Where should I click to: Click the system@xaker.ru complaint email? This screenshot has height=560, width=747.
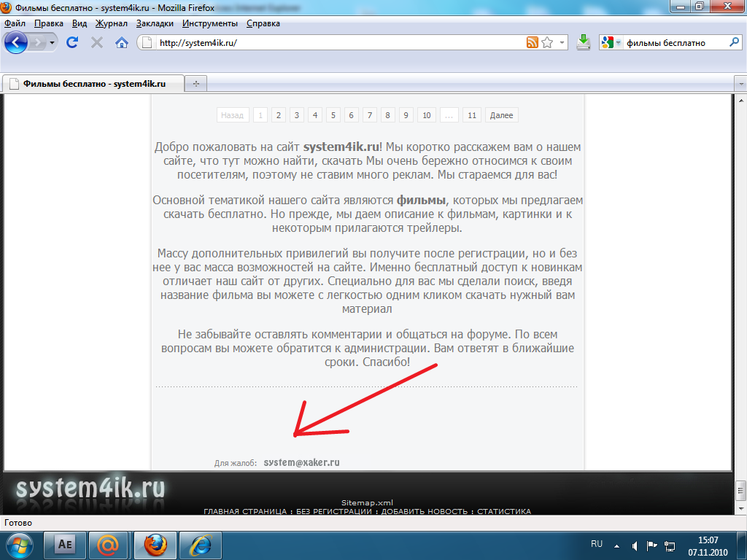(301, 462)
